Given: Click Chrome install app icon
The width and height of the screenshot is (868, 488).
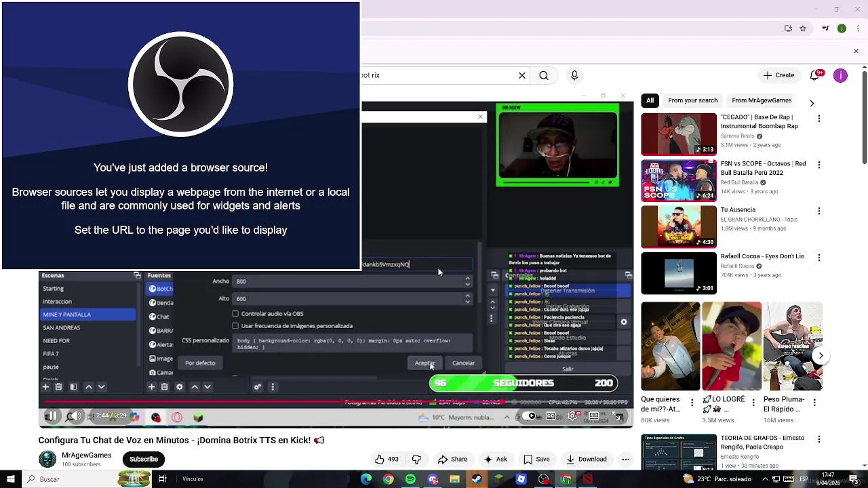Looking at the screenshot, I should click(x=788, y=28).
